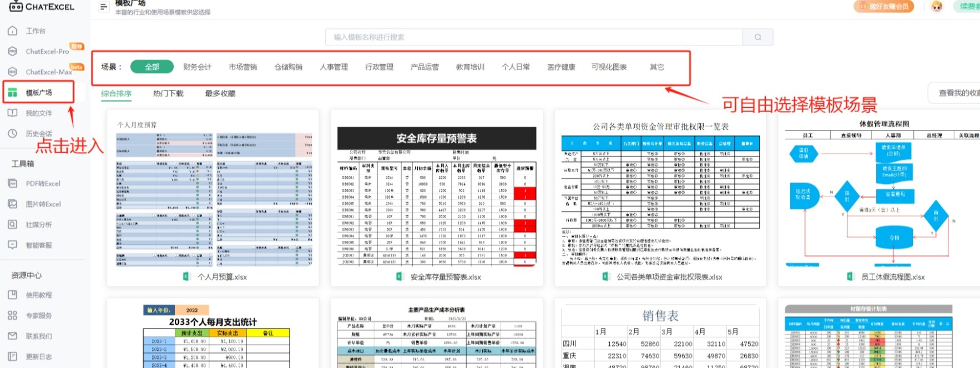Switch to the 综合排序 tab
Image resolution: width=980 pixels, height=368 pixels.
117,94
